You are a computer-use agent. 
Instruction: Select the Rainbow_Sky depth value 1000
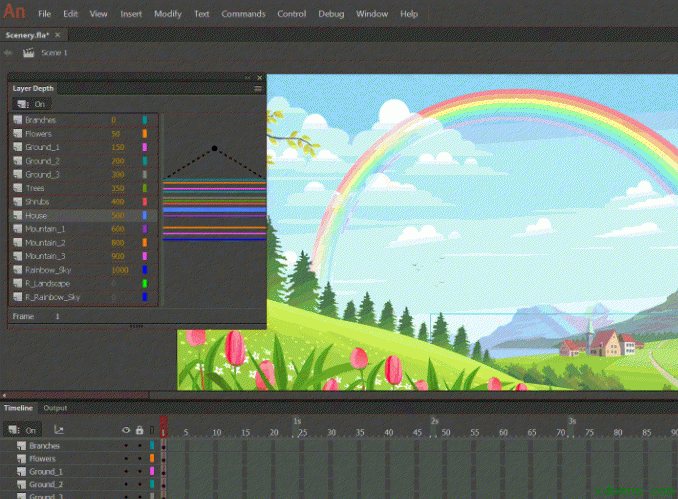click(x=120, y=270)
